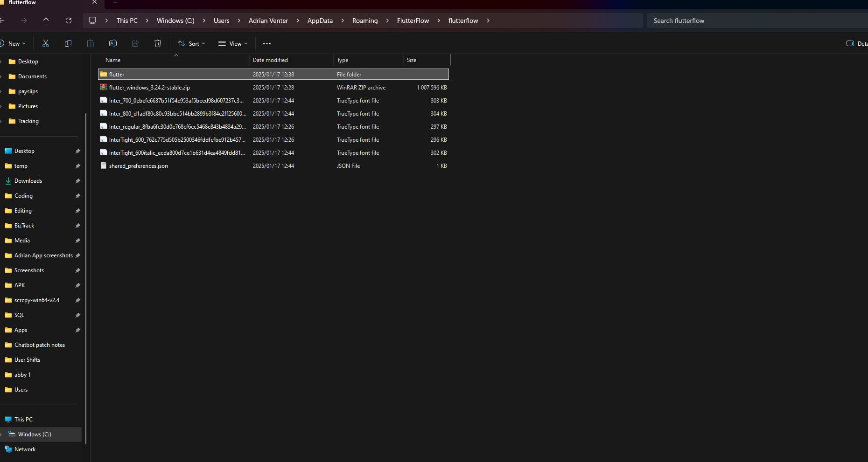Unpin Apps folder pin icon

pos(78,330)
